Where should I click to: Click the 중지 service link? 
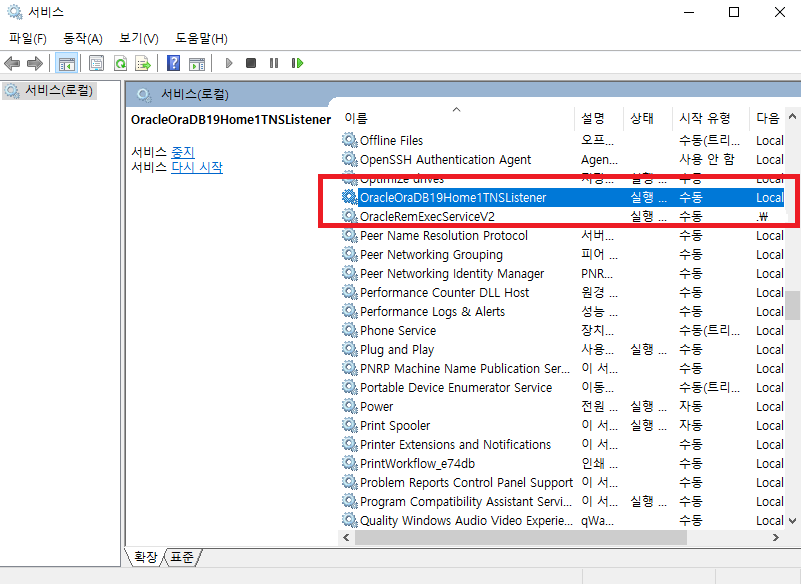(x=183, y=152)
